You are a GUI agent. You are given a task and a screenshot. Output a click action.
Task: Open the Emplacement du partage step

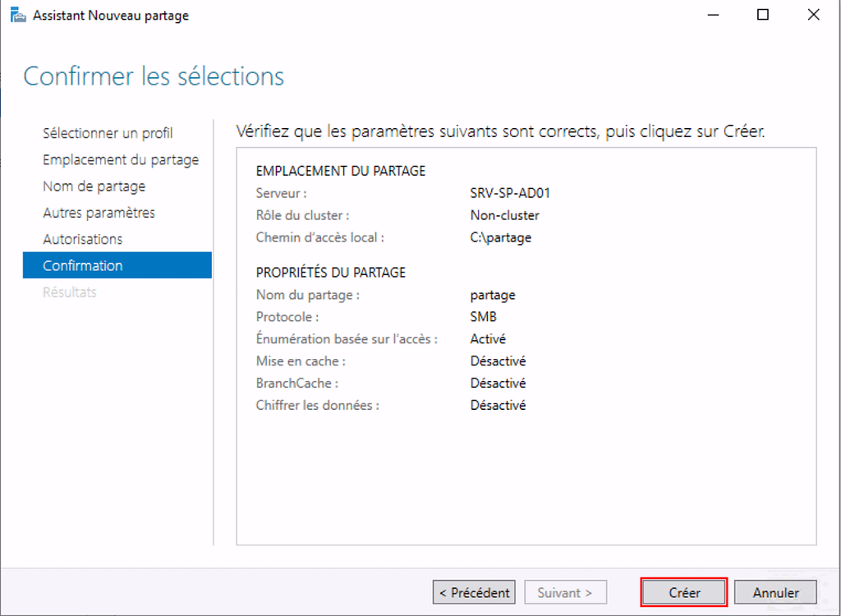click(x=121, y=159)
